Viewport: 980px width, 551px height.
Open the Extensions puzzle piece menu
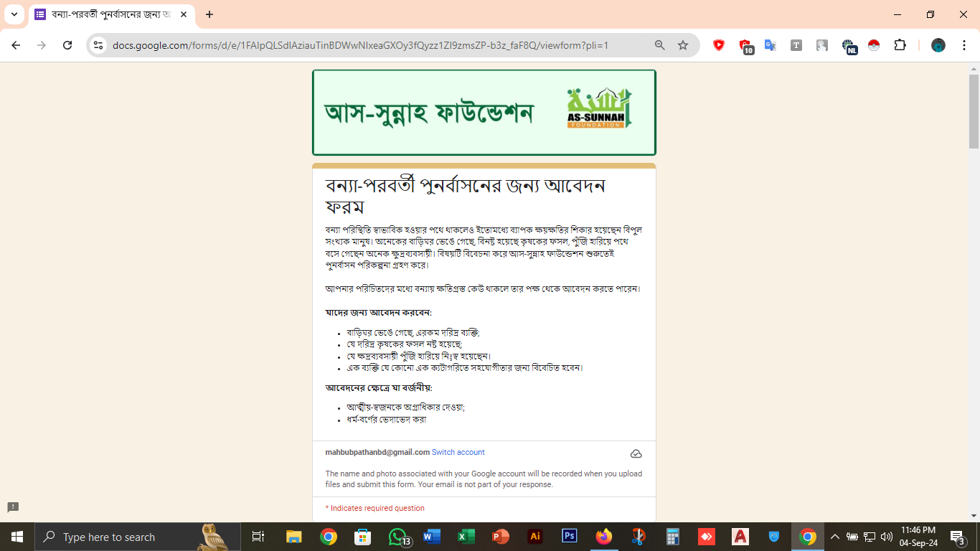[x=900, y=45]
